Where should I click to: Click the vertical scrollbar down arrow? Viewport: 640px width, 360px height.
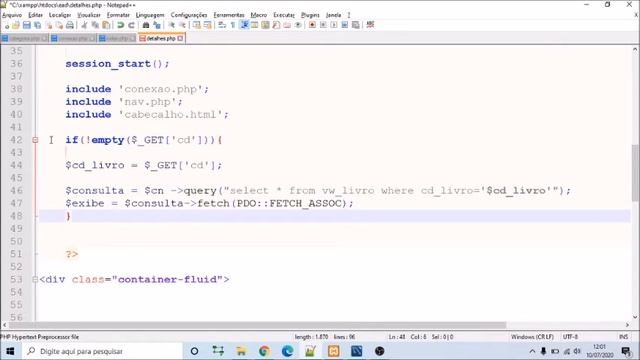pos(635,317)
